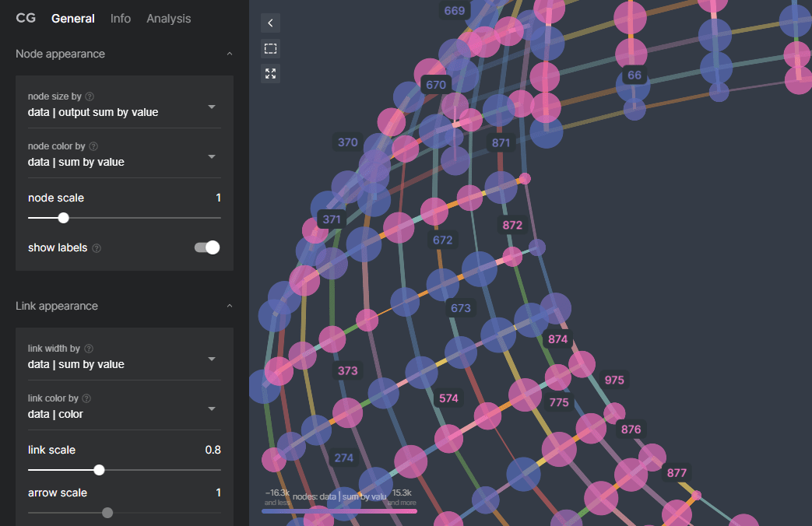Collapse the Link appearance section
Screen dimensions: 812x526
pos(229,306)
